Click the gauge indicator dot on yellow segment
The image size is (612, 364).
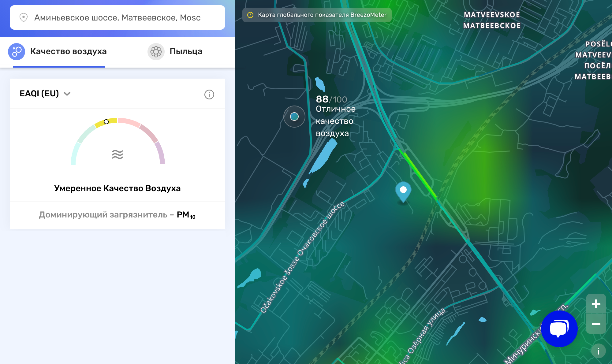tap(106, 122)
